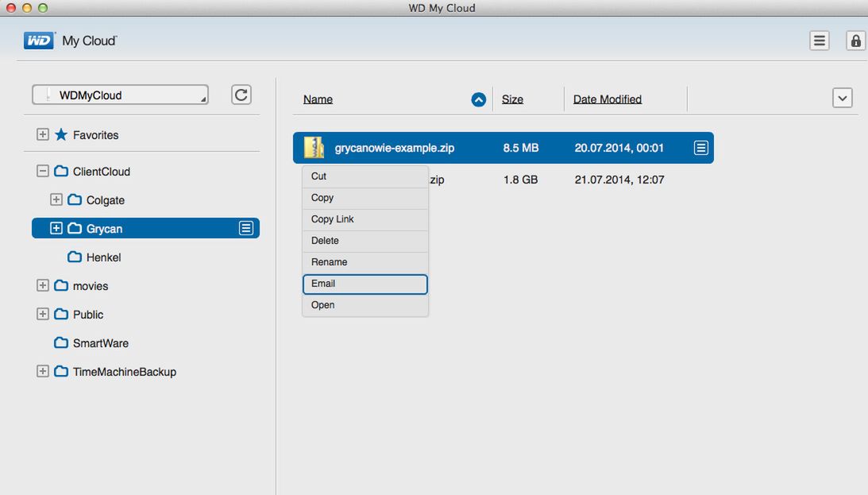Image resolution: width=868 pixels, height=495 pixels.
Task: Sort files by Name column
Action: 318,99
